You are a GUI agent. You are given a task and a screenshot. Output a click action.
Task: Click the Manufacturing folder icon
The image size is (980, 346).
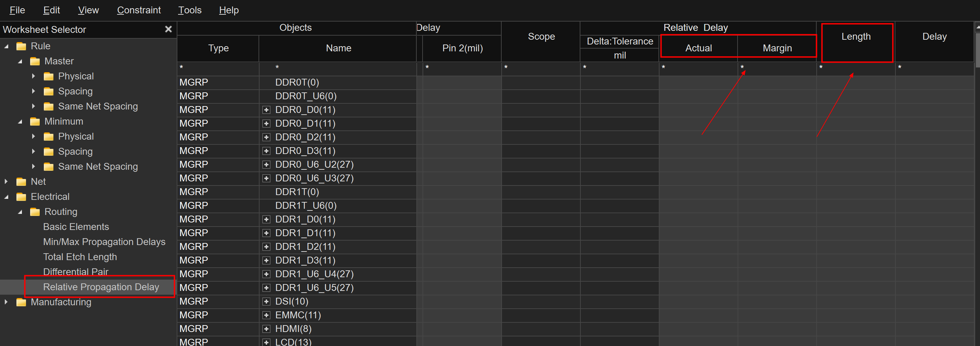click(x=21, y=302)
